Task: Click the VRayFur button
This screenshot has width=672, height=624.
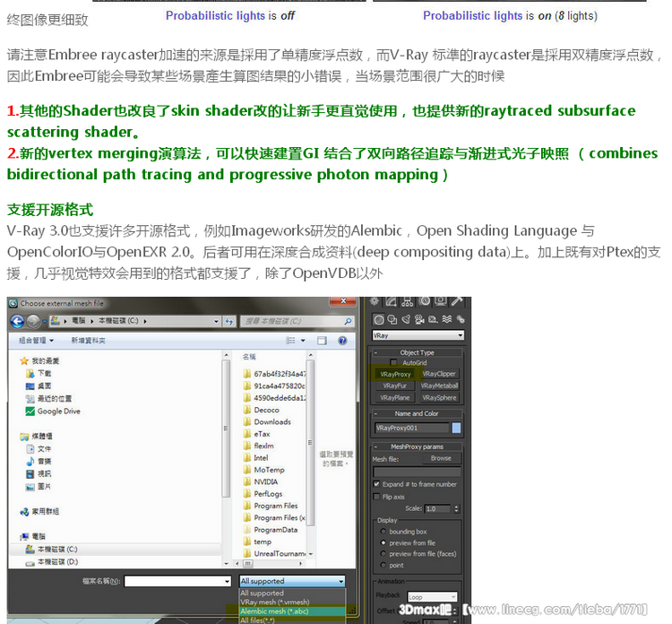Action: coord(395,386)
